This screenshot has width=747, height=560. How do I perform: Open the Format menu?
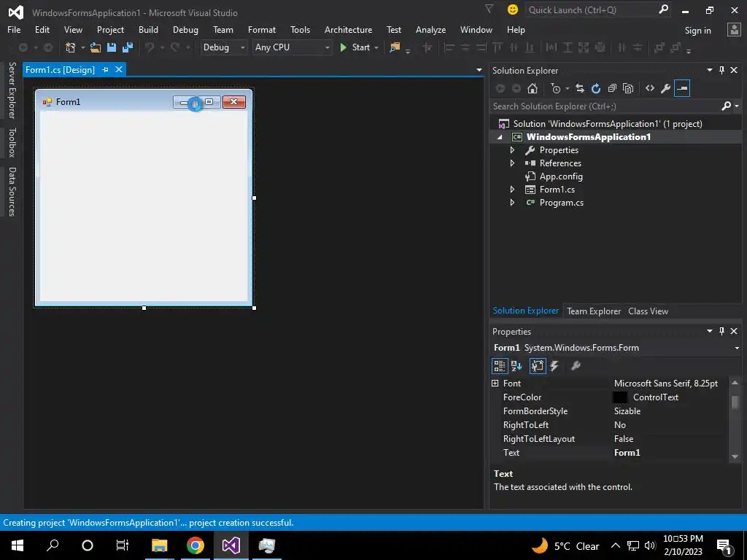(262, 29)
